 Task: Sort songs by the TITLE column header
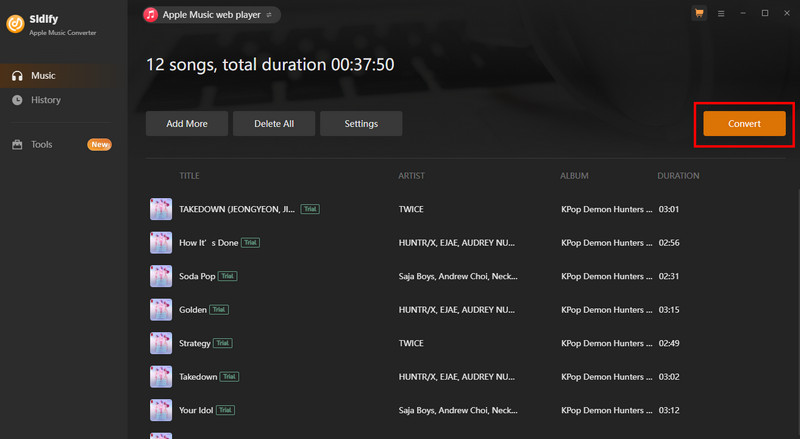point(190,176)
